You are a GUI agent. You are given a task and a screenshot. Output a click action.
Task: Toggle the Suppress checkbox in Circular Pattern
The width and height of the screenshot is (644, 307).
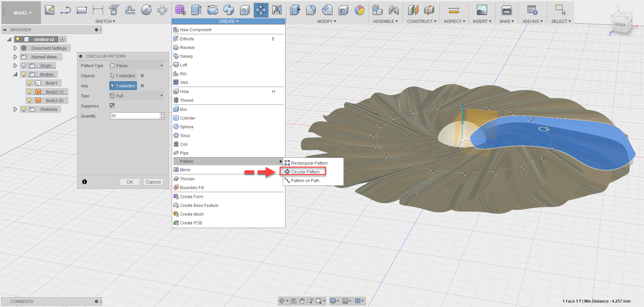click(112, 105)
